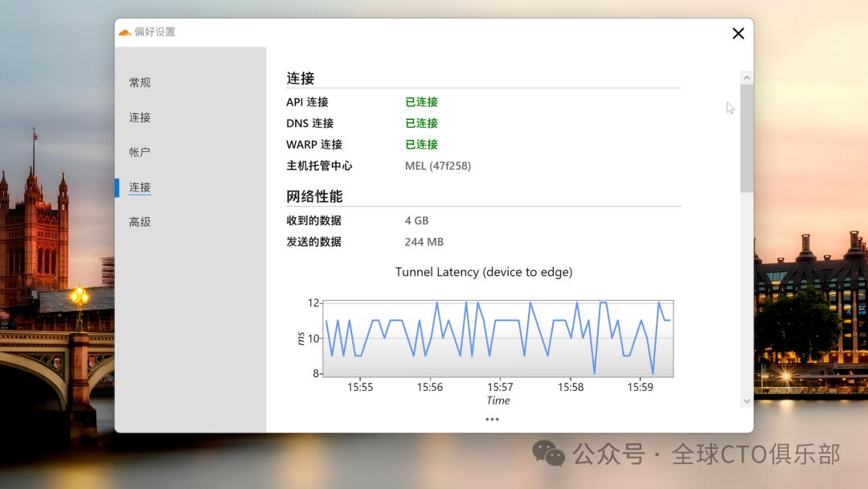The image size is (868, 489).
Task: Click the 244 MB sent data value
Action: pos(424,242)
